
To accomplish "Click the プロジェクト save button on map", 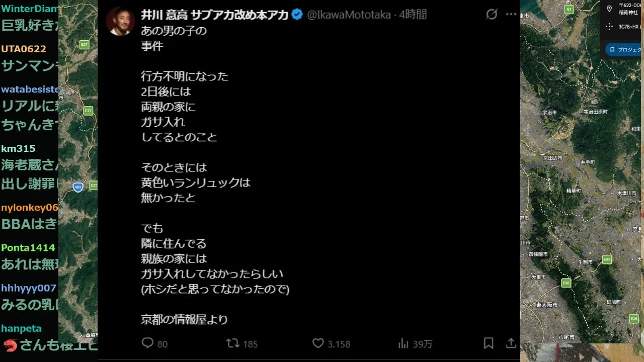I will 624,50.
